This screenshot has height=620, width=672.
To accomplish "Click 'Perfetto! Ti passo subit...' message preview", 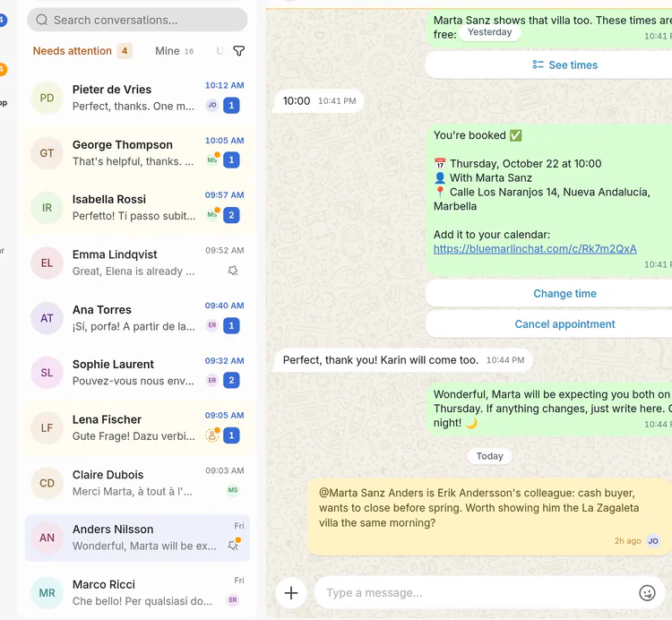I will [x=134, y=216].
